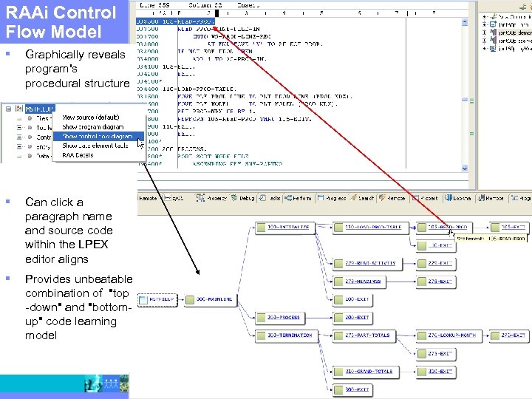Open the 105-READ-PROD node link
The width and height of the screenshot is (532, 399).
(447, 227)
